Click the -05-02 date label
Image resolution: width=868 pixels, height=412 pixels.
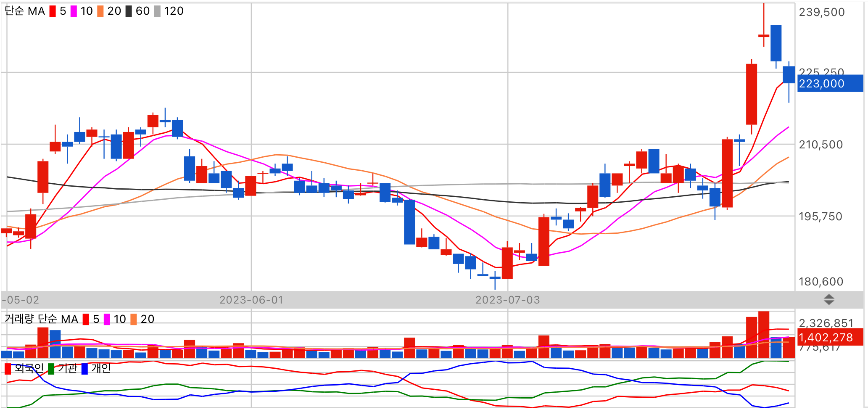pyautogui.click(x=21, y=300)
